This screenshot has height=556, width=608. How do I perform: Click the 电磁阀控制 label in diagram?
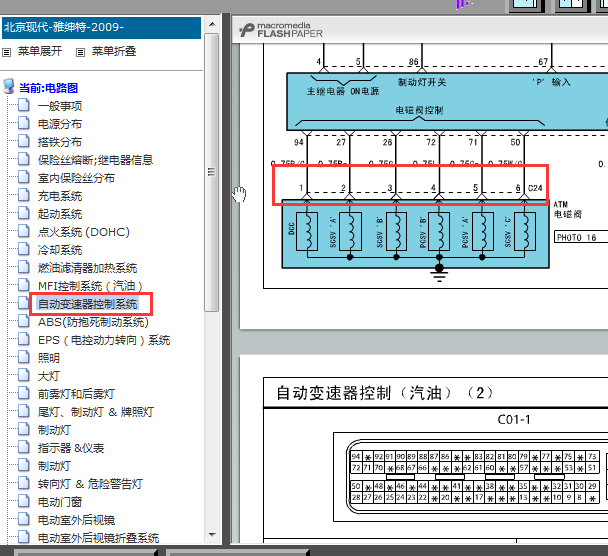pos(419,111)
